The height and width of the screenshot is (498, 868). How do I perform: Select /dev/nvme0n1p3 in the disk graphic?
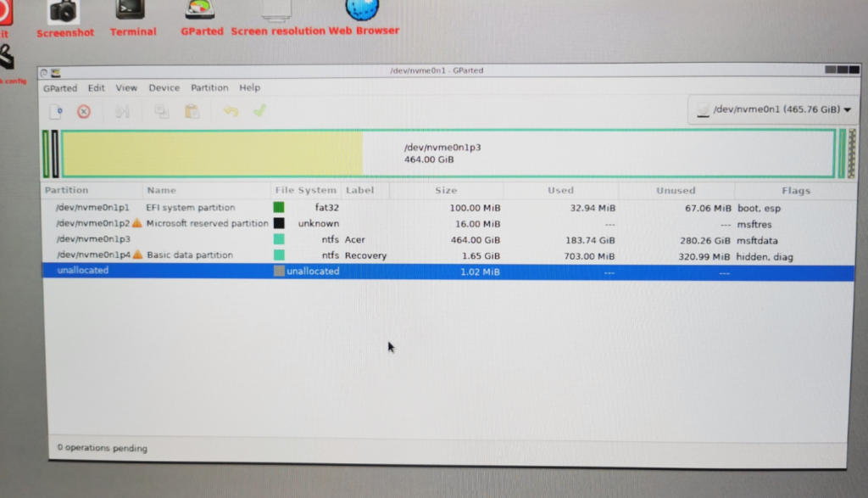coord(448,154)
